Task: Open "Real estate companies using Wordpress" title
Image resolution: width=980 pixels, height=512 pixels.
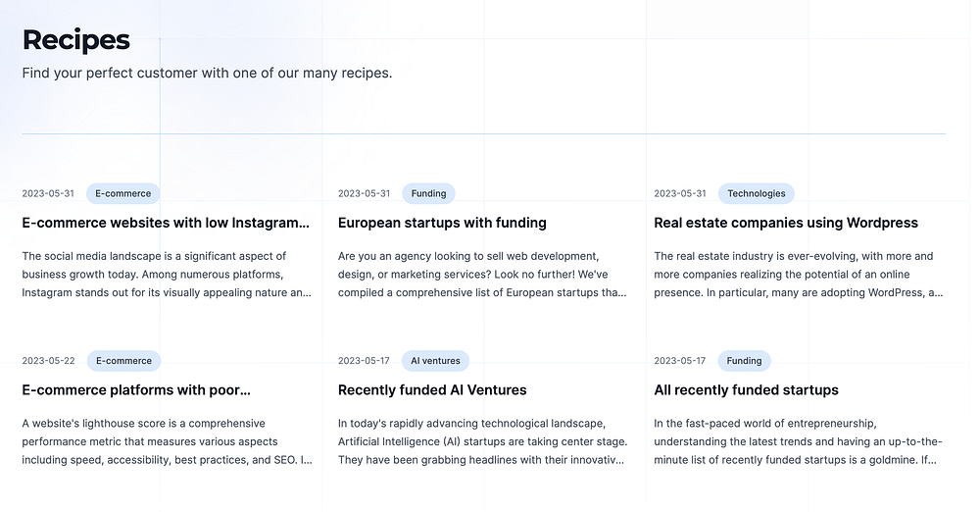Action: tap(785, 223)
